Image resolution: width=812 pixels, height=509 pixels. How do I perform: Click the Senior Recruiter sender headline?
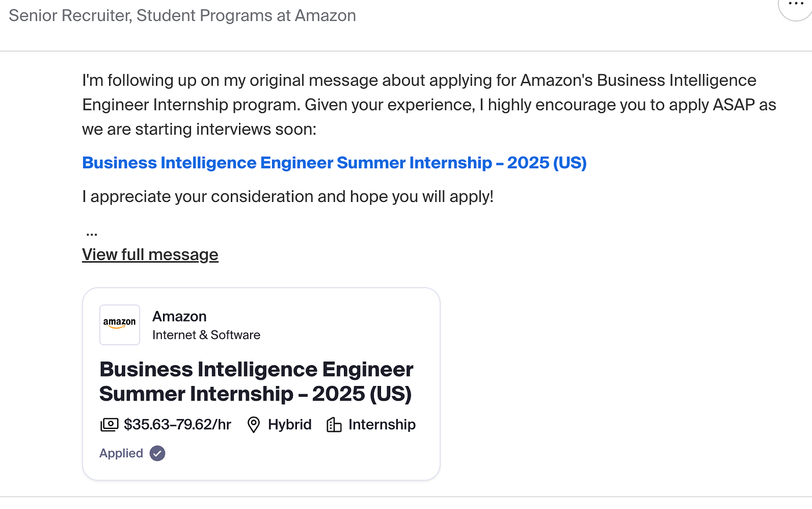click(x=182, y=16)
